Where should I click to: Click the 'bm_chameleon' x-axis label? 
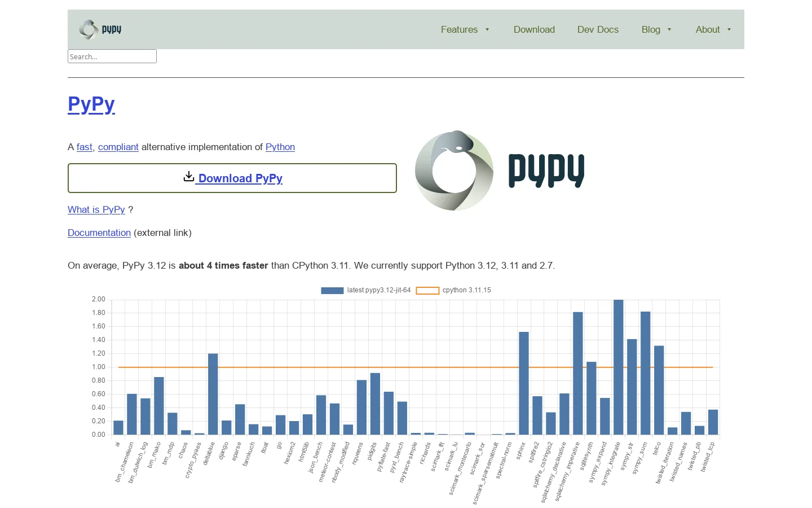click(125, 462)
